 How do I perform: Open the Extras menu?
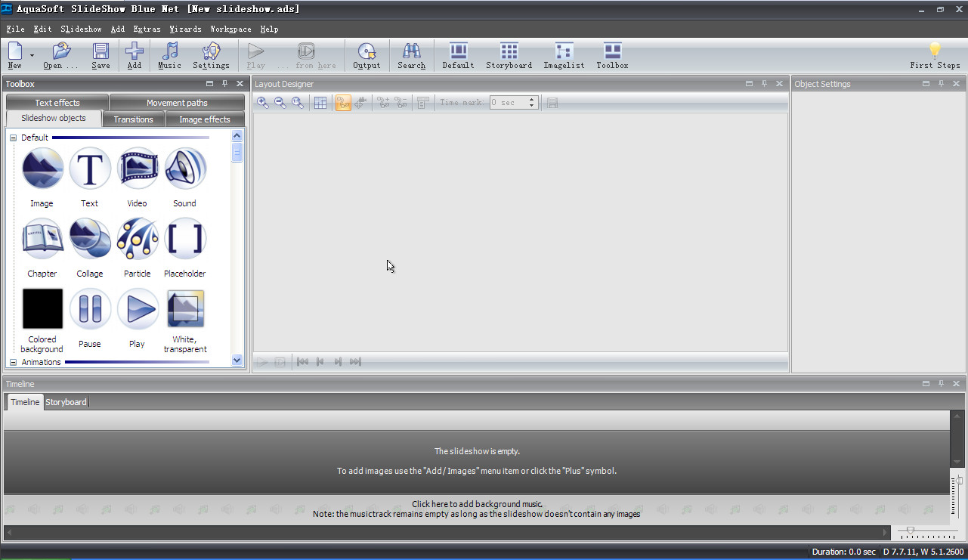coord(147,29)
